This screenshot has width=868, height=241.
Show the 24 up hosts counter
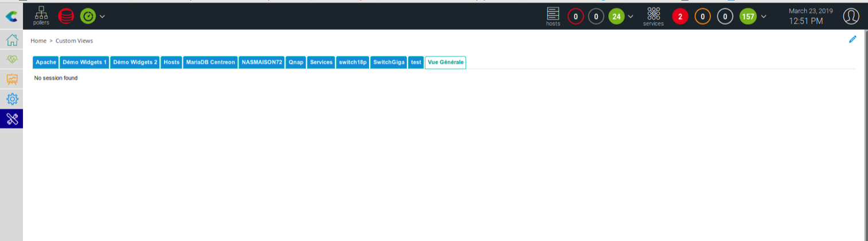pyautogui.click(x=616, y=17)
